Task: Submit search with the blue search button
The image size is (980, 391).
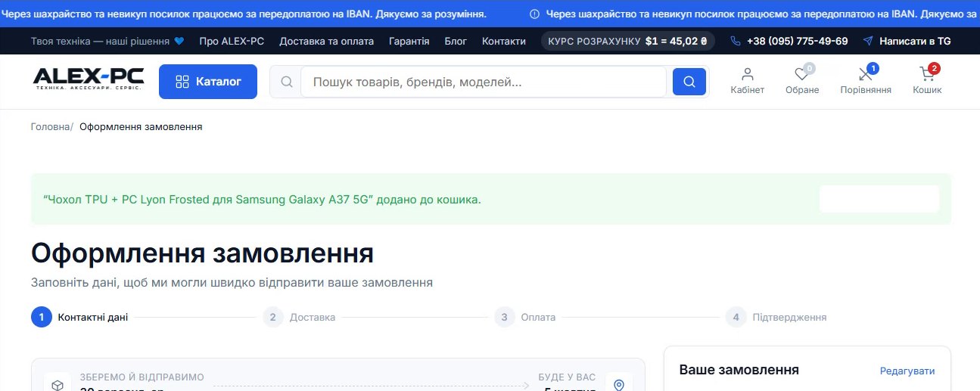Action: point(689,82)
